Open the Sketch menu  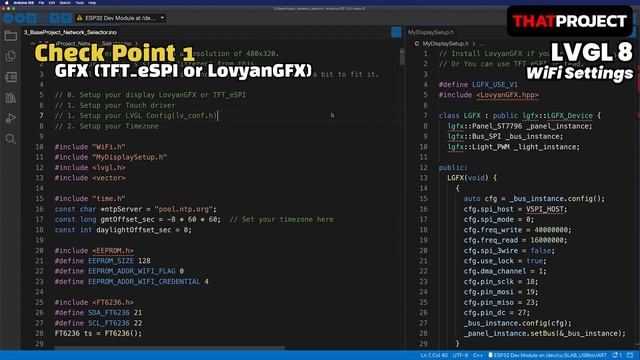coord(65,2)
